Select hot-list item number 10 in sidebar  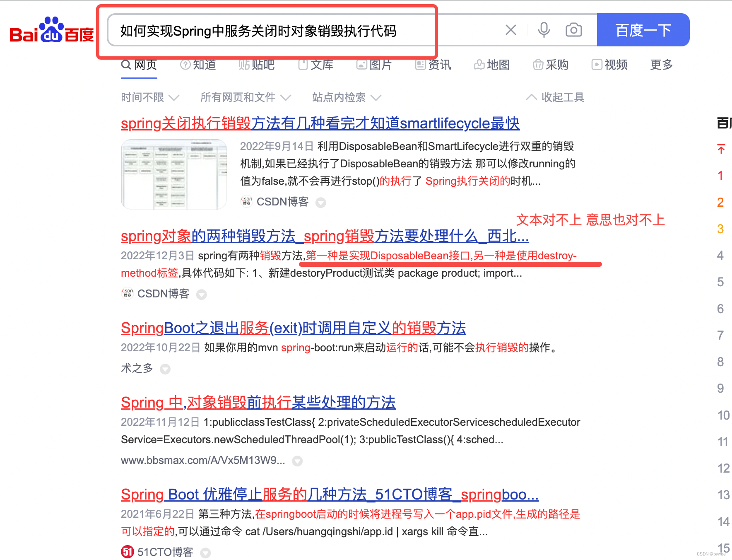pos(723,415)
